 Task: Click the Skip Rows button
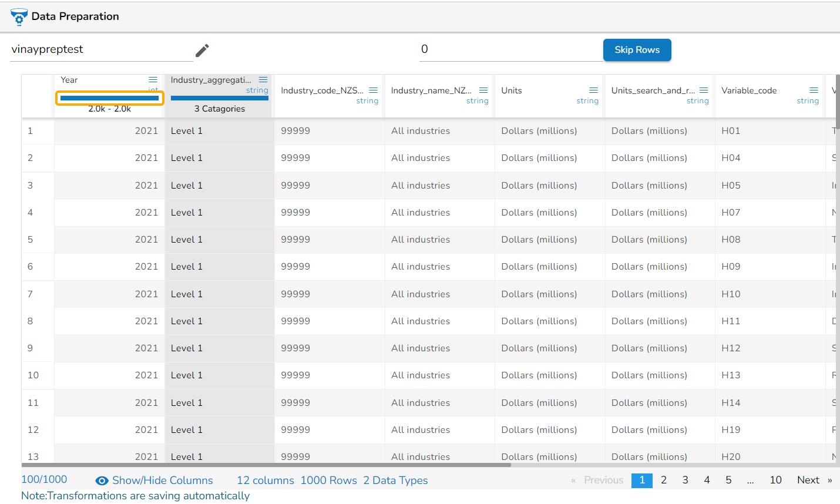click(637, 50)
